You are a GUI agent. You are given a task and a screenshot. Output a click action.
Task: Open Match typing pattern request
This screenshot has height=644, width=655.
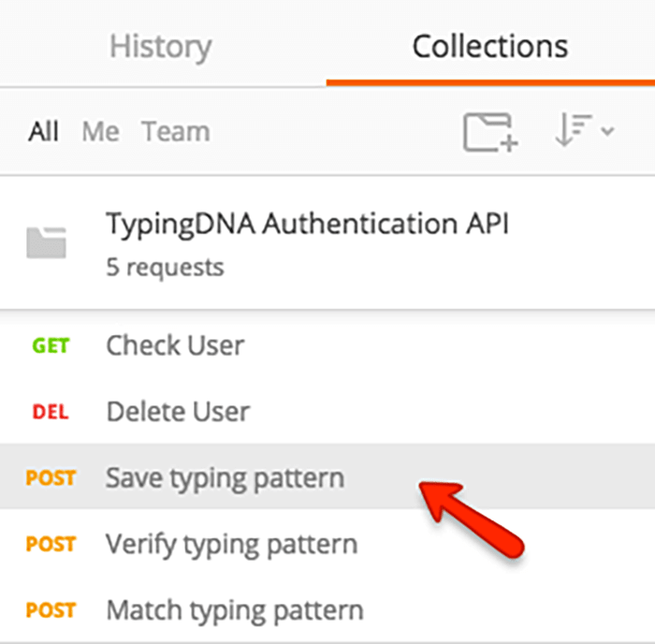pyautogui.click(x=327, y=610)
